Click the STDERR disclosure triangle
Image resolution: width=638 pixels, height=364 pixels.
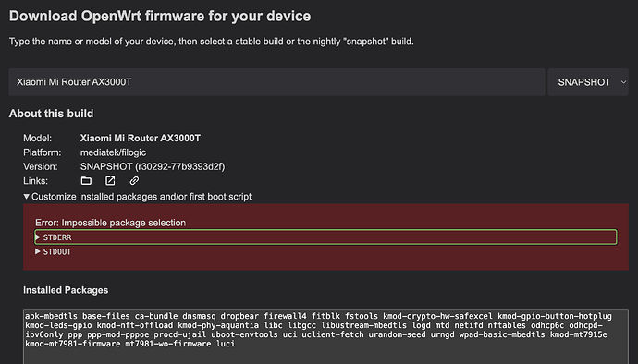tap(38, 237)
